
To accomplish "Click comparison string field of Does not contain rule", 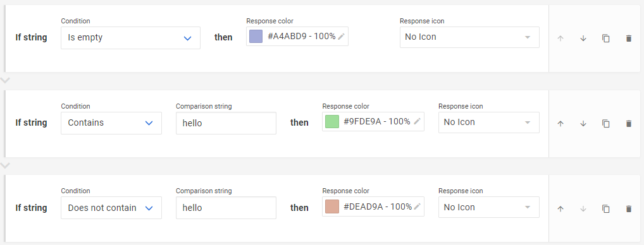I will coord(226,208).
